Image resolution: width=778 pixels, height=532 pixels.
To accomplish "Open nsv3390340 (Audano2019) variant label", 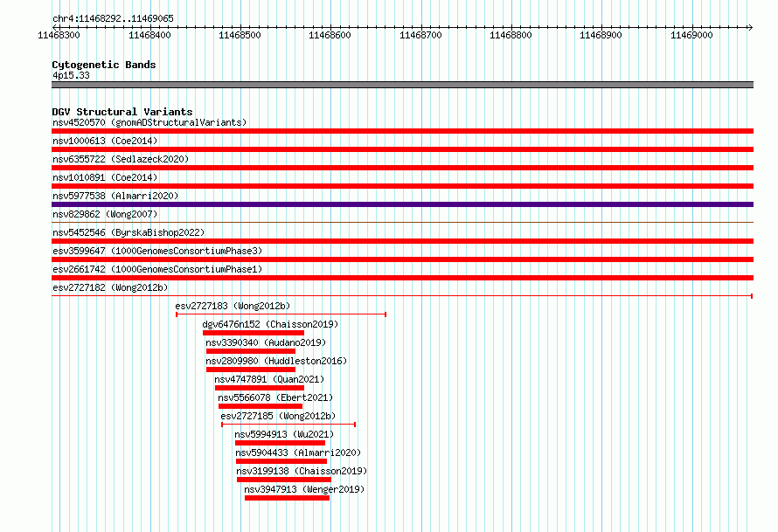I will 266,342.
